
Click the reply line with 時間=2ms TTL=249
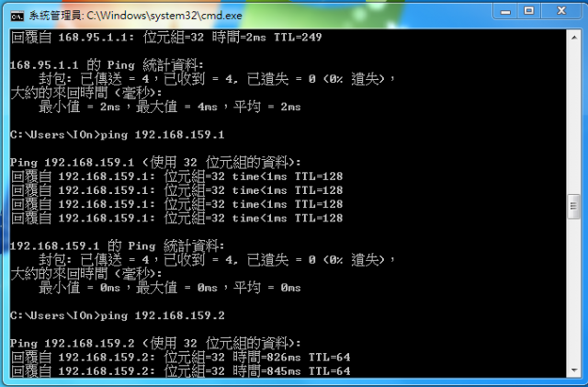point(166,37)
